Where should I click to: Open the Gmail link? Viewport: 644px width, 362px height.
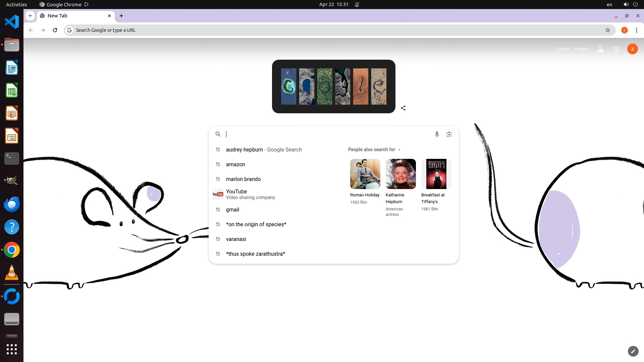563,49
